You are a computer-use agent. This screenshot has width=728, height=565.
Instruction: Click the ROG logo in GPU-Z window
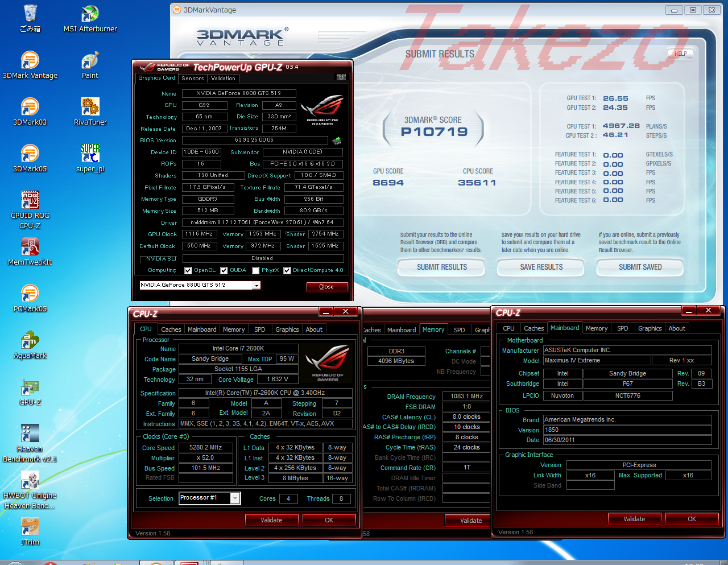click(x=322, y=110)
